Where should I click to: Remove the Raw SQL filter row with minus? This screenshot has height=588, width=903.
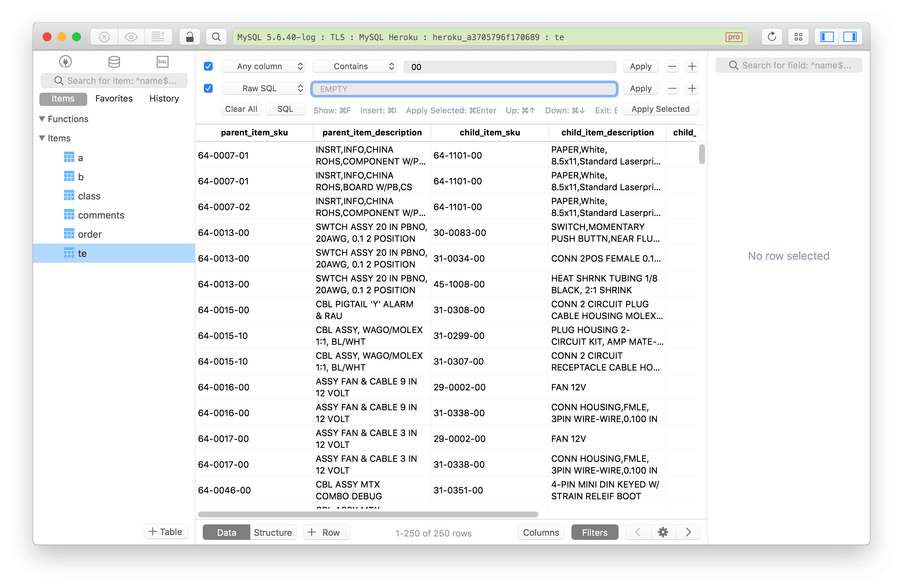672,88
